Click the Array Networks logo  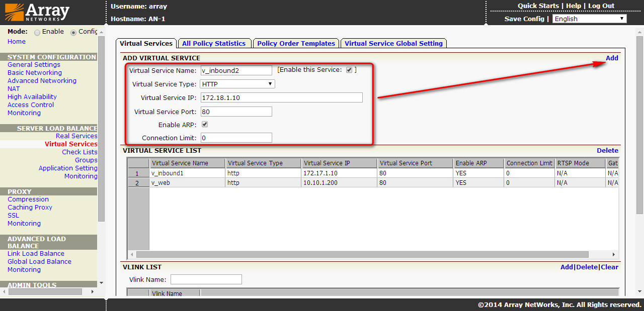(x=37, y=12)
